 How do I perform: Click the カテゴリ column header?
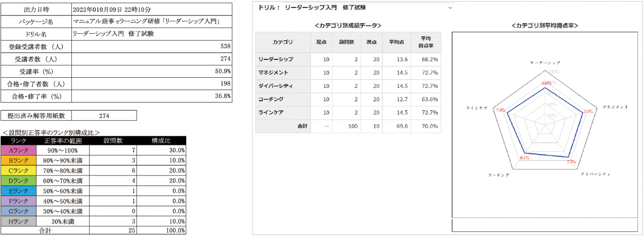tap(283, 41)
